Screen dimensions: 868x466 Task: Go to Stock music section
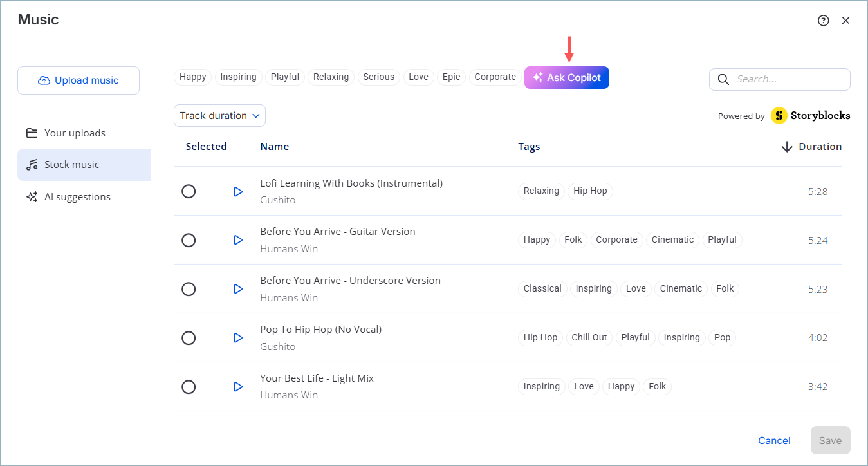tap(71, 165)
